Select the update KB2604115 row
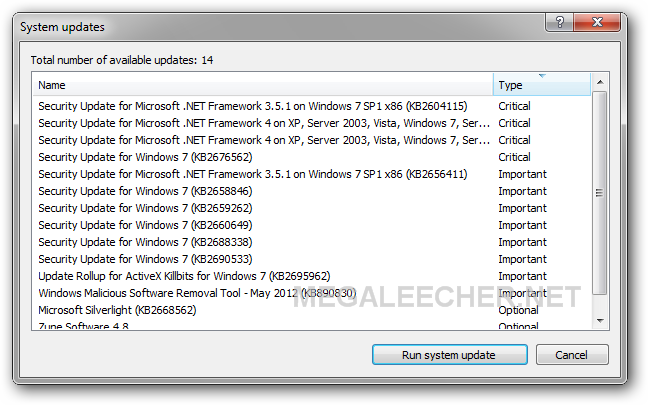 [x=312, y=106]
